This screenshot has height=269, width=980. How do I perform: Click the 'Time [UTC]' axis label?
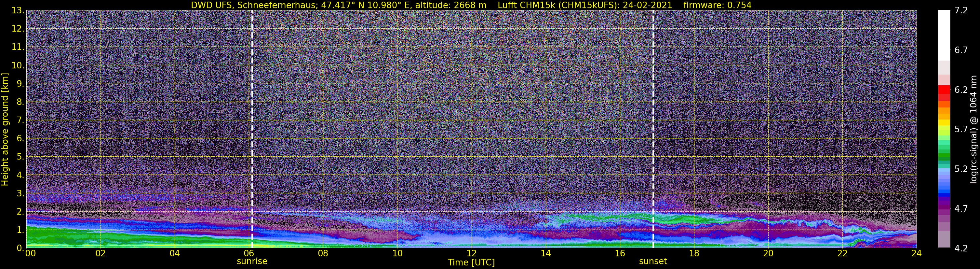[471, 262]
